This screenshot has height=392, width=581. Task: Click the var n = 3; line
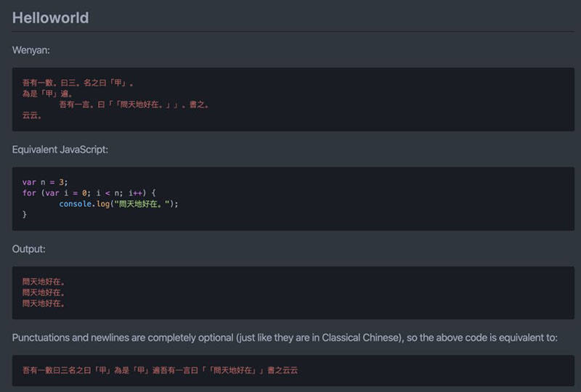45,182
